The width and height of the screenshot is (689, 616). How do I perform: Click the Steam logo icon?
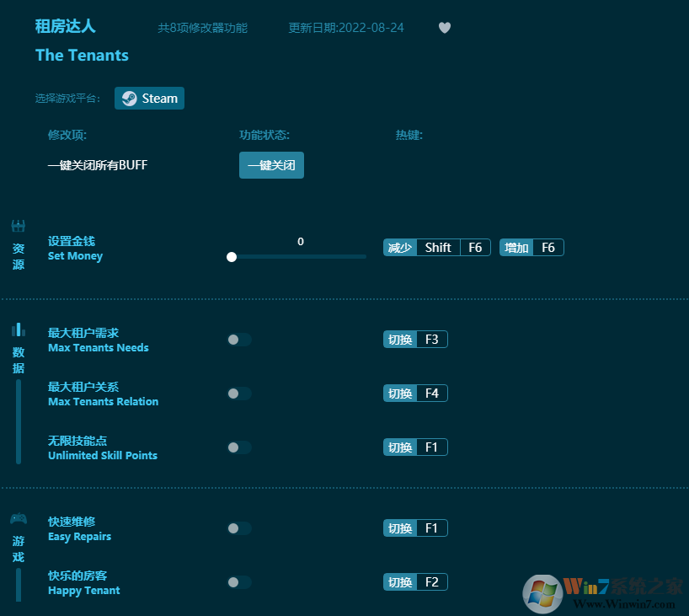pyautogui.click(x=129, y=98)
